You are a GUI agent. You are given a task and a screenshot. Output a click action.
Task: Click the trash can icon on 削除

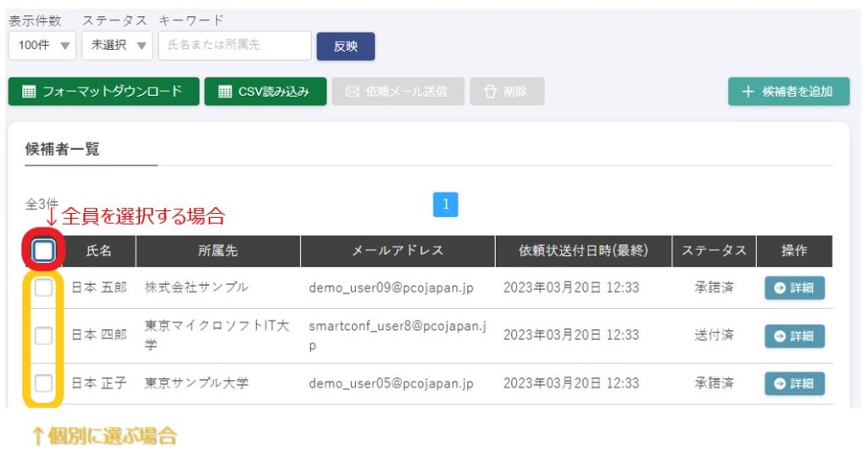(491, 92)
